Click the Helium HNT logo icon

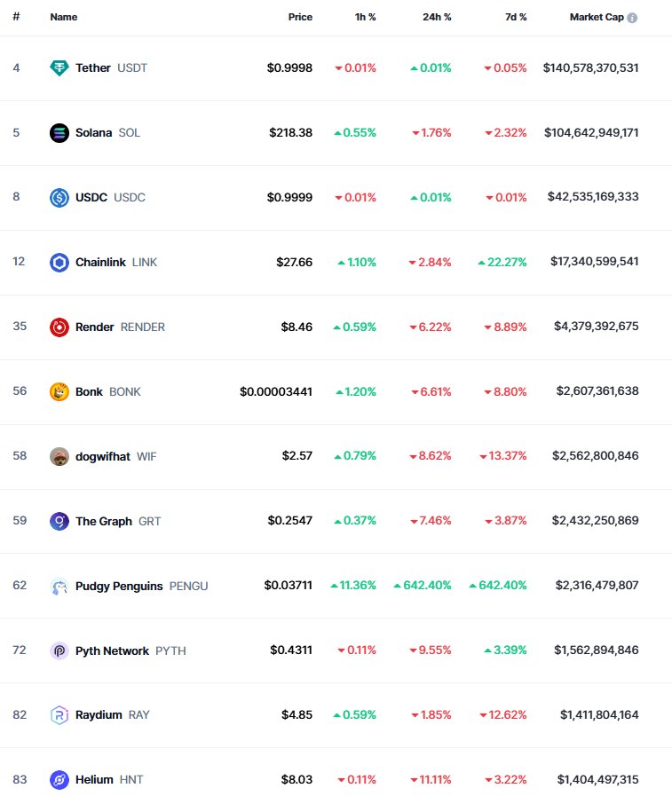[59, 780]
